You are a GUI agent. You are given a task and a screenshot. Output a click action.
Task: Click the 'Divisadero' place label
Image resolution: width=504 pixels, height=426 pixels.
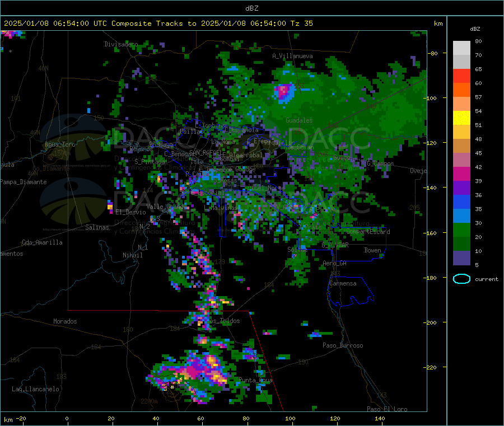point(121,44)
